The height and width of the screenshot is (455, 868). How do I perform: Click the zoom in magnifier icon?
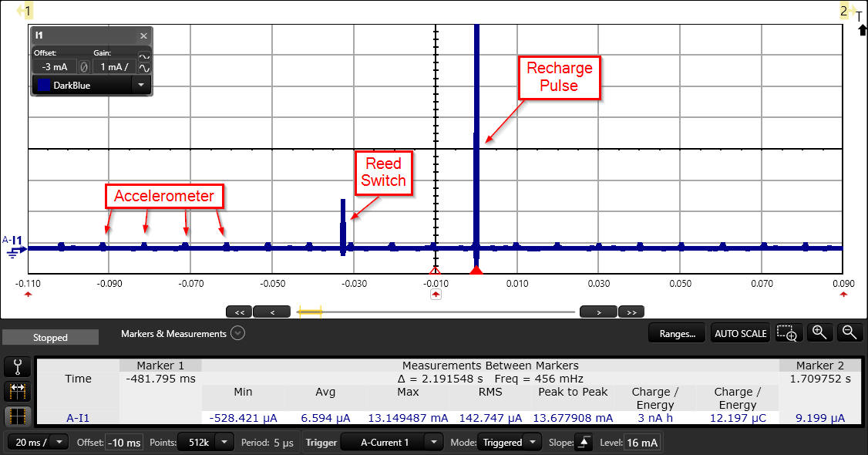819,332
